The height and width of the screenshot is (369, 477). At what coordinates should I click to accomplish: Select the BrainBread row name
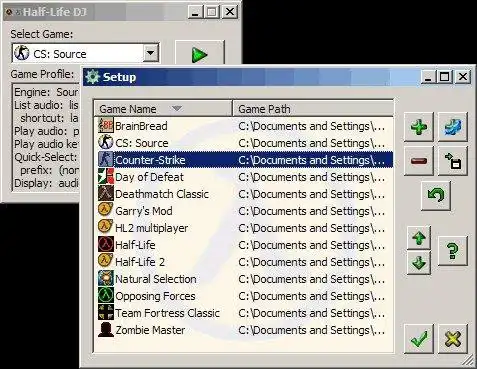[x=141, y=126]
